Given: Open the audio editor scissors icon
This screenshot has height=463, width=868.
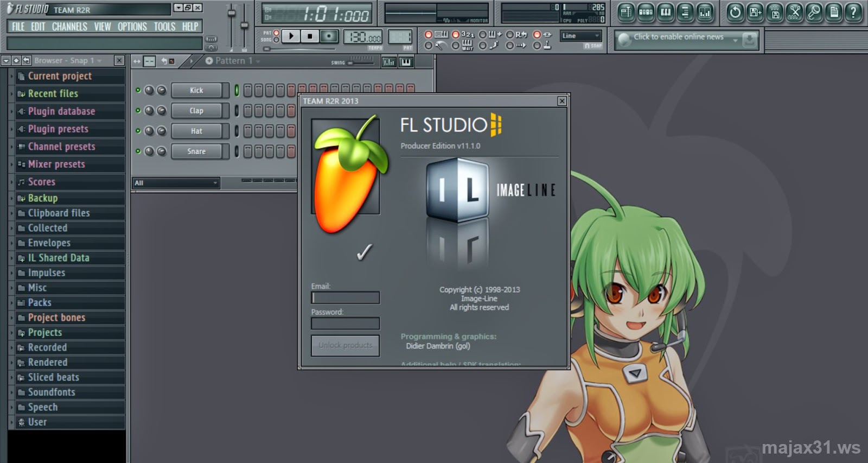Looking at the screenshot, I should click(794, 12).
